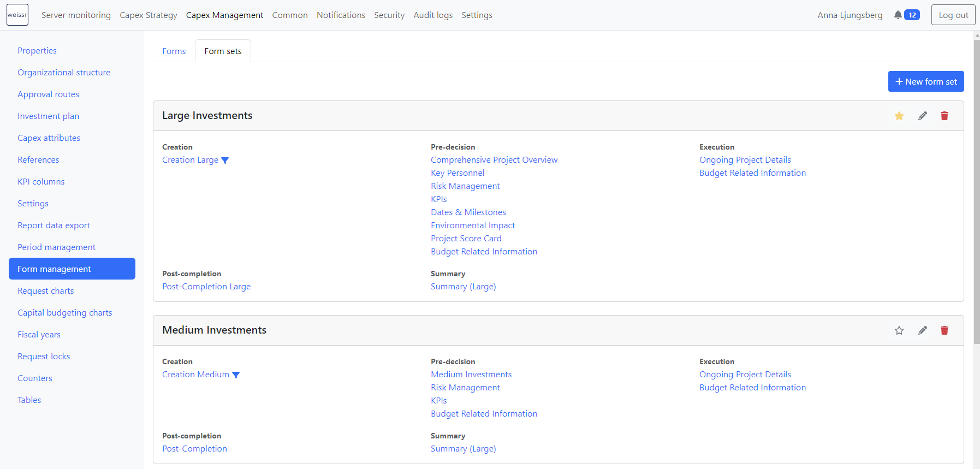This screenshot has width=980, height=469.
Task: Go to Fiscal years
Action: pos(39,334)
